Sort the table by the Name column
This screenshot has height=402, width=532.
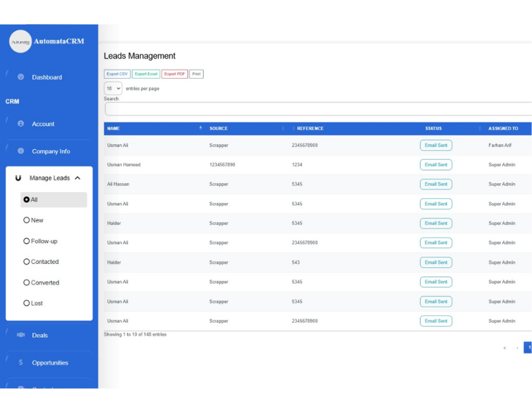coord(153,129)
